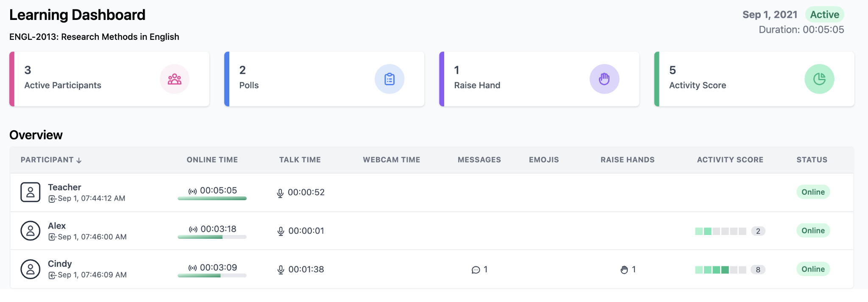The height and width of the screenshot is (302, 868).
Task: Click Teacher's square avatar icon
Action: pyautogui.click(x=31, y=192)
